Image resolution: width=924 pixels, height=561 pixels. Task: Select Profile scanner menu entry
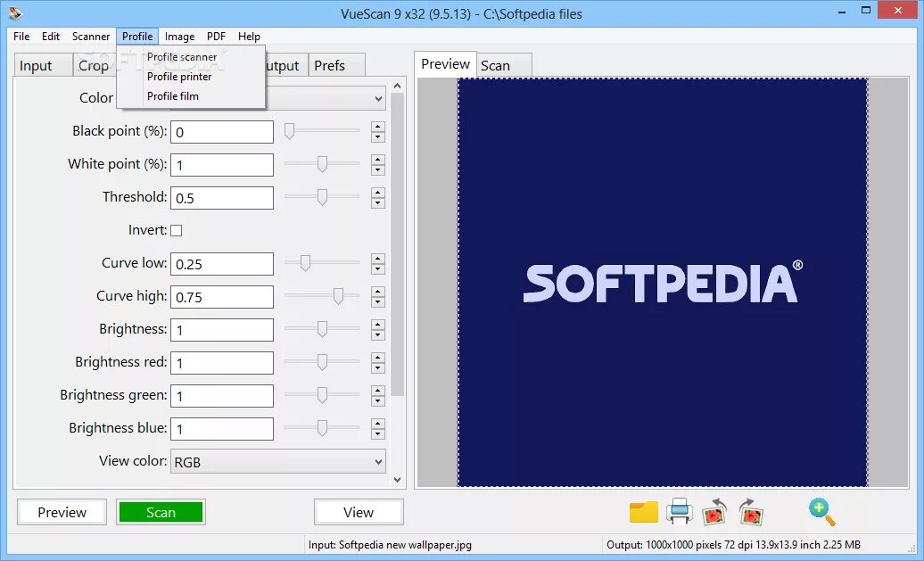tap(182, 57)
